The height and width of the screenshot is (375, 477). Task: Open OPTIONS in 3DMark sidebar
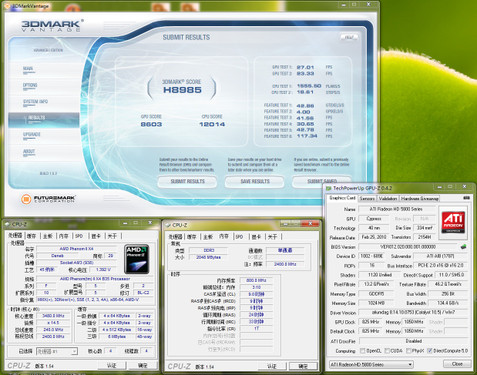[30, 85]
